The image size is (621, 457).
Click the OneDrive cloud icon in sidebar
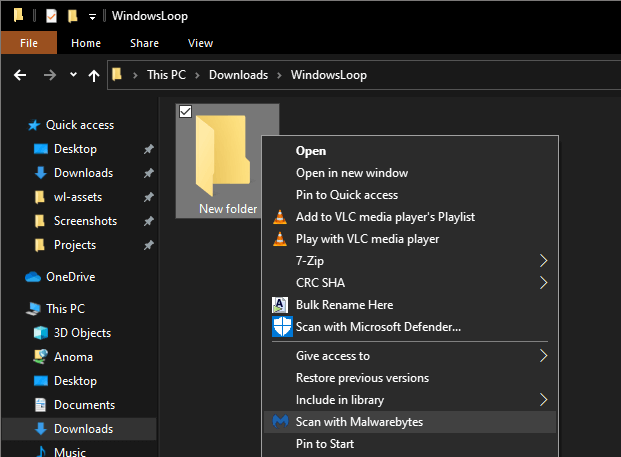pos(32,277)
